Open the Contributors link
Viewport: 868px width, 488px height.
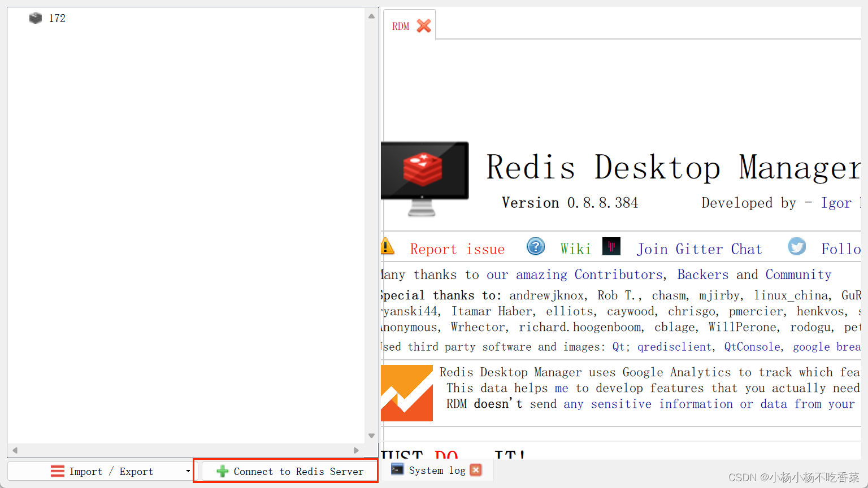tap(618, 274)
